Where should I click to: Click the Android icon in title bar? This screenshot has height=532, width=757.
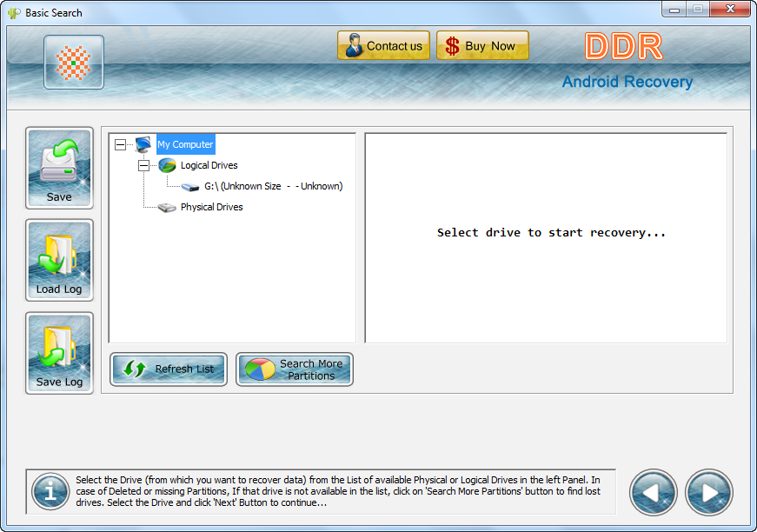[x=15, y=13]
